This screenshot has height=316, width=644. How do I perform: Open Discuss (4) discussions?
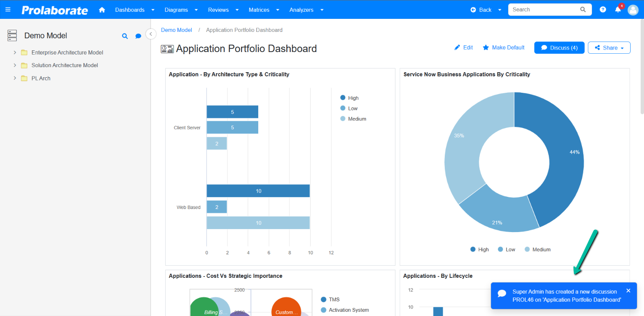click(x=559, y=48)
